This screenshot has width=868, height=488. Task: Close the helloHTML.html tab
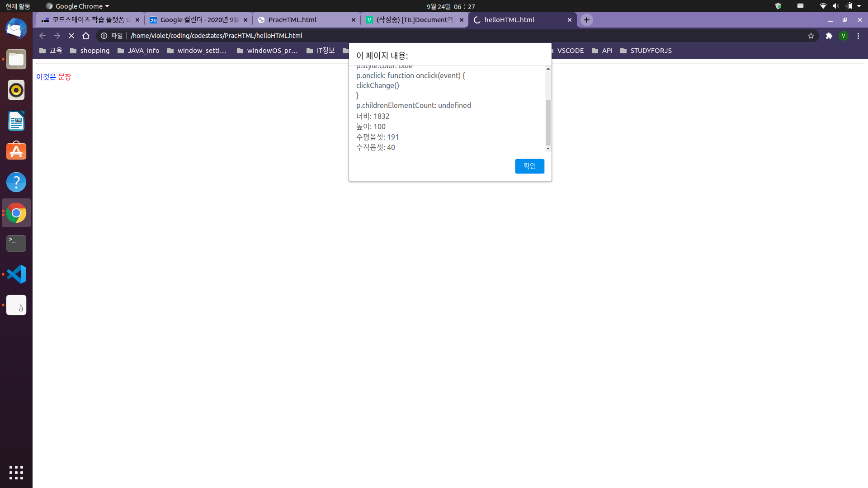point(569,20)
